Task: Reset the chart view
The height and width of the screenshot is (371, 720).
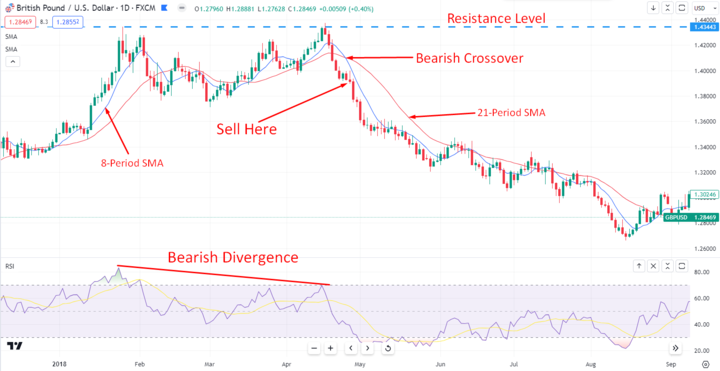Action: point(388,348)
